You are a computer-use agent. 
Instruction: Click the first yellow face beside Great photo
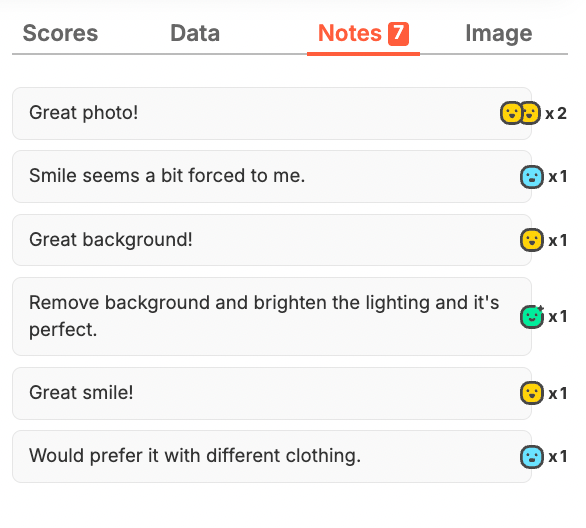(x=511, y=113)
